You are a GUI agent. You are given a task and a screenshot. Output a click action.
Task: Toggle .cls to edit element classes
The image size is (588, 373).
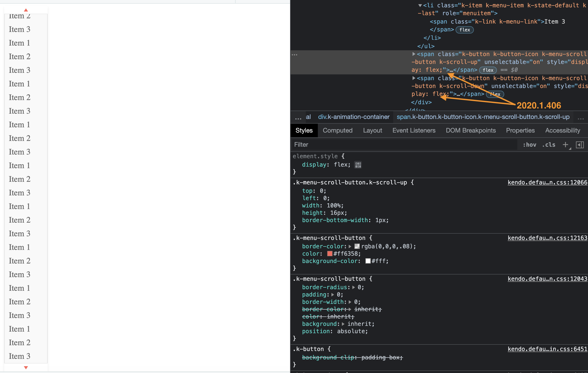549,145
